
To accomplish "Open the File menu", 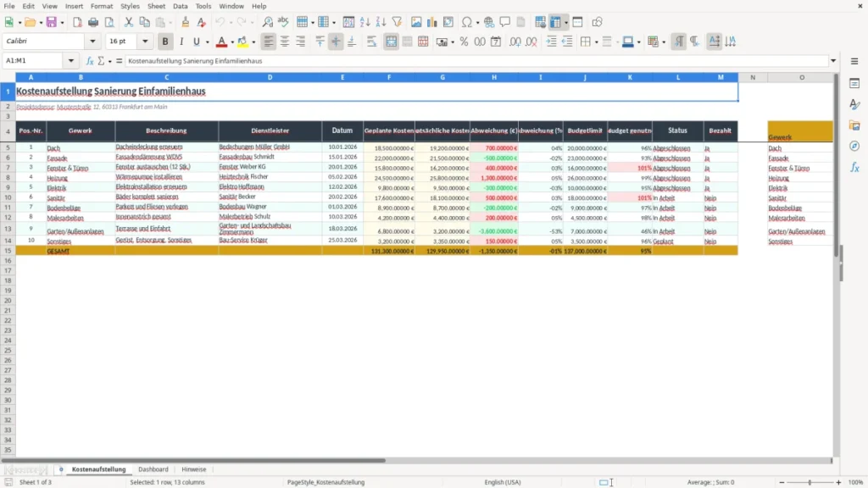I will pyautogui.click(x=9, y=6).
